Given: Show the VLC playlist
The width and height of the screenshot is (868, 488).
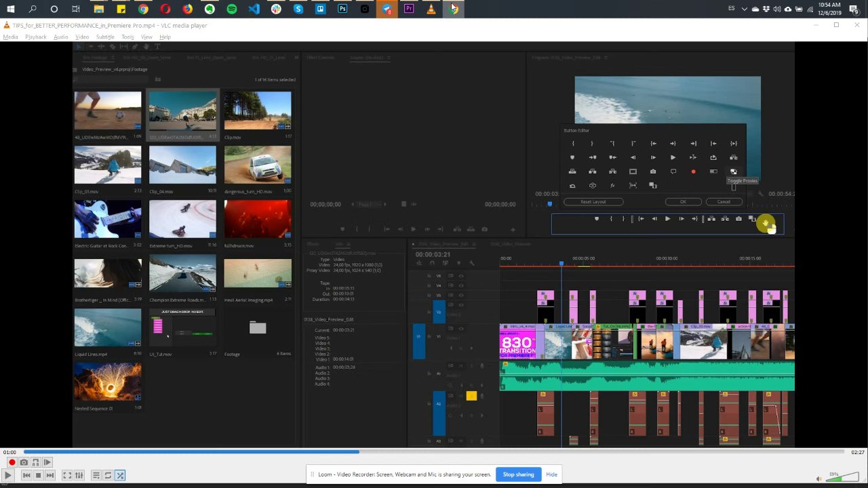Looking at the screenshot, I should click(x=96, y=476).
